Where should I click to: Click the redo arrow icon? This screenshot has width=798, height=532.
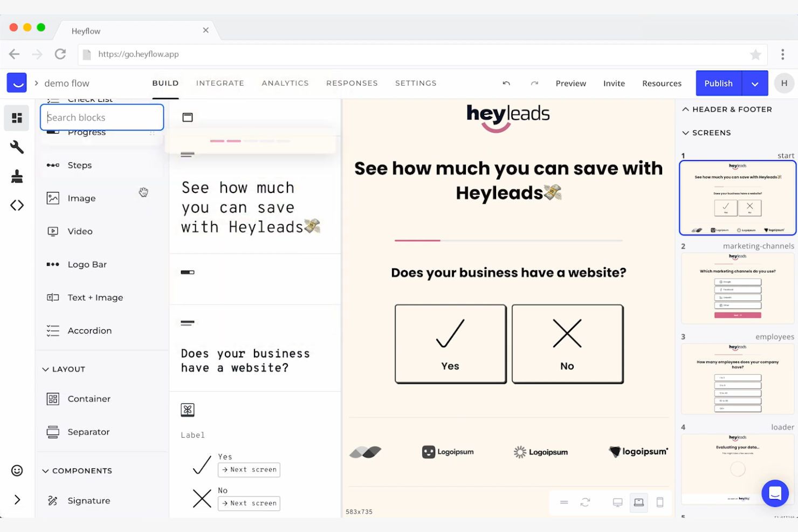[x=534, y=83]
